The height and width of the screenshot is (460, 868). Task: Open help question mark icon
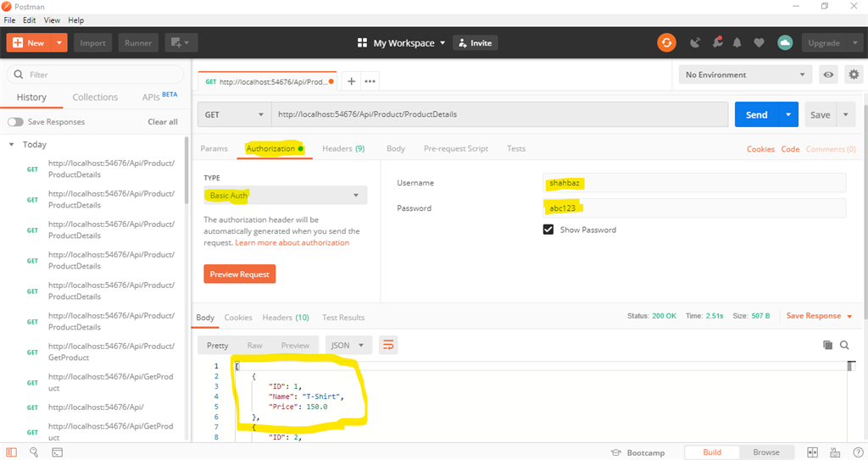pyautogui.click(x=858, y=452)
